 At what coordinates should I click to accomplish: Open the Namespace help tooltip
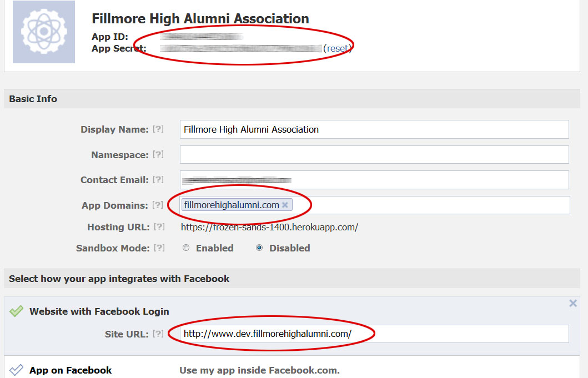tap(159, 155)
